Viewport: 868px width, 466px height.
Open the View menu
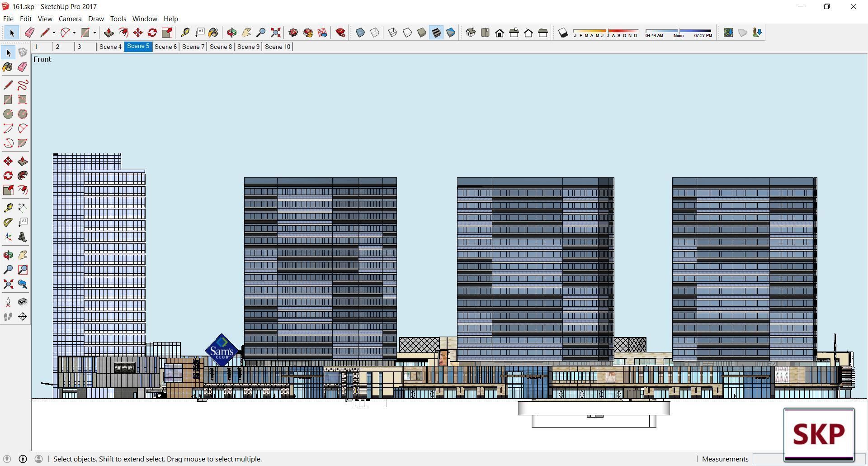pos(45,19)
